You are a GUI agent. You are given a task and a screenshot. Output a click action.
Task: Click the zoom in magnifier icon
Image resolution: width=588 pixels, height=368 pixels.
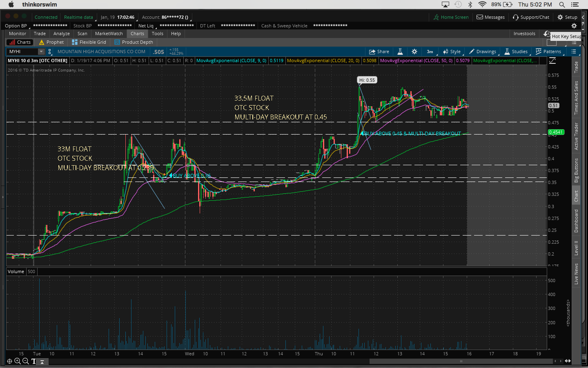pos(18,361)
